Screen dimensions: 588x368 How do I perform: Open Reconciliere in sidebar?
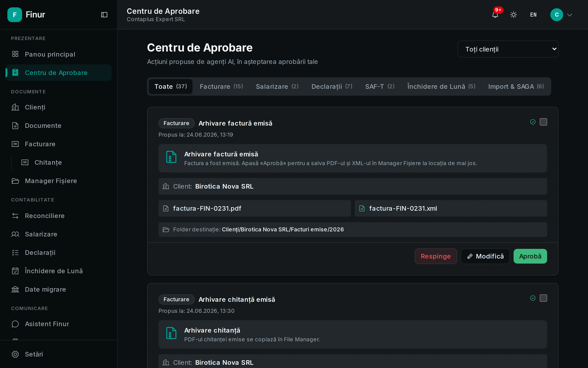58,216
